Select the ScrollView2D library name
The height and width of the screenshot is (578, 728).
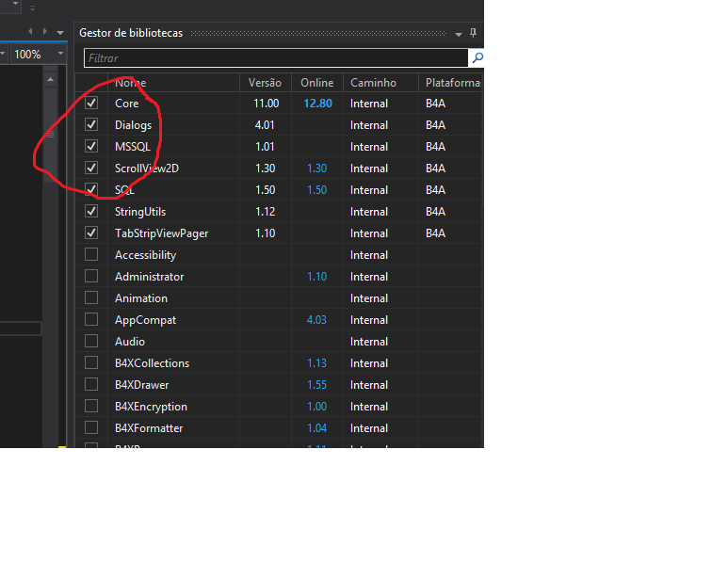(147, 169)
